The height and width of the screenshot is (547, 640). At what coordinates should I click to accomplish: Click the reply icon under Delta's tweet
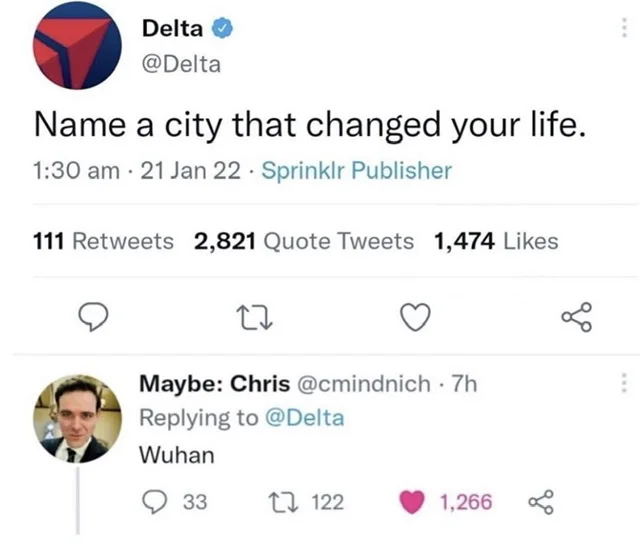(92, 317)
